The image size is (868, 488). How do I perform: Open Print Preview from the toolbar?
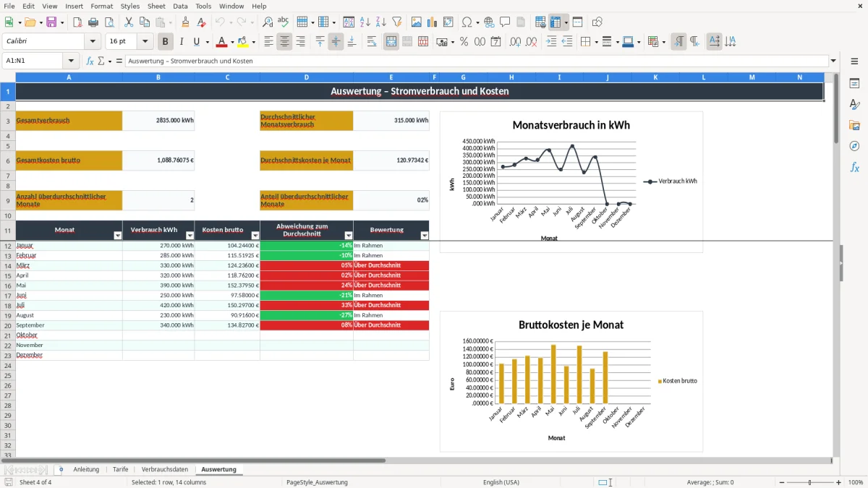(109, 22)
